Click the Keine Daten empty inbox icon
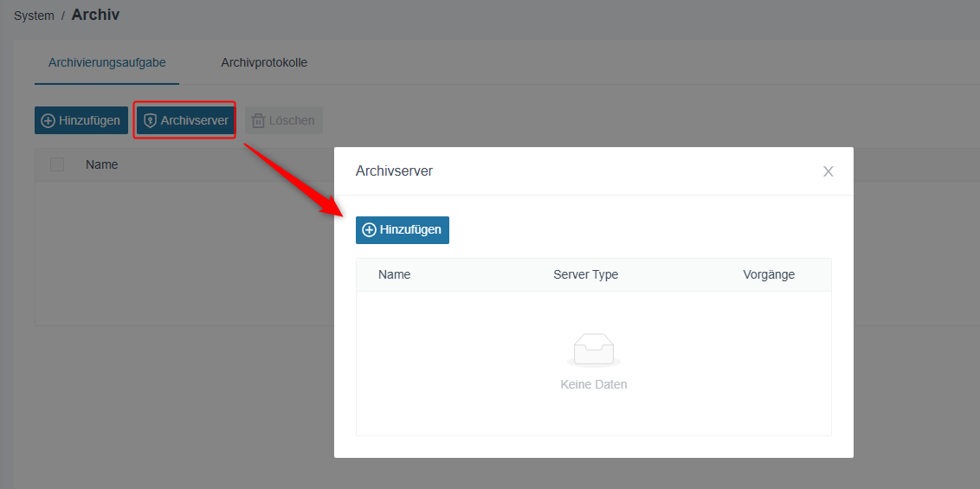 pyautogui.click(x=594, y=350)
